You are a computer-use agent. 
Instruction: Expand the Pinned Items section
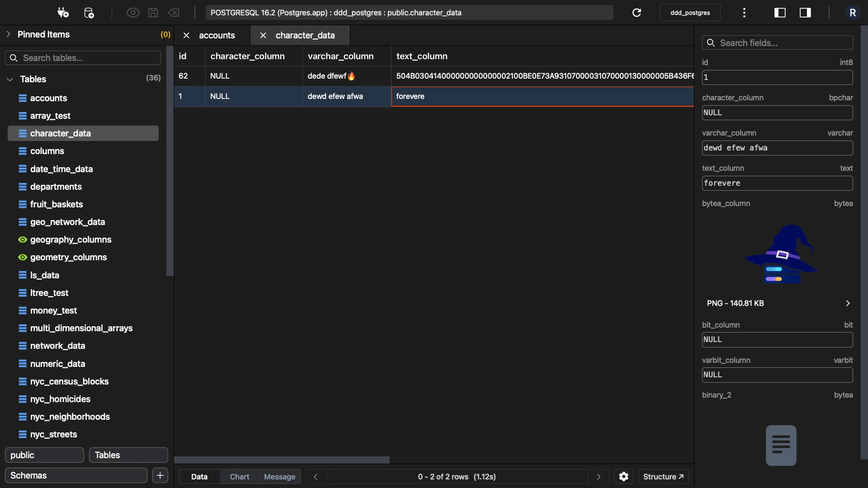click(8, 34)
